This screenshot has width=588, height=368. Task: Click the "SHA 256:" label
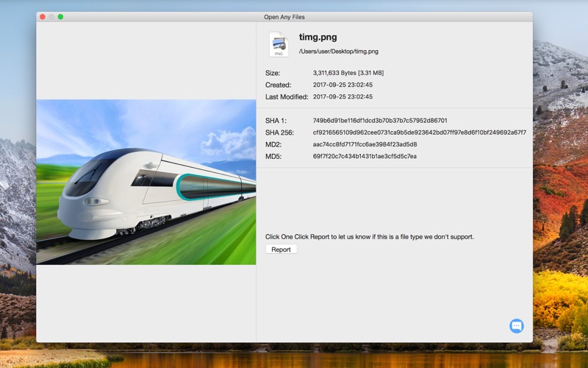pos(280,132)
